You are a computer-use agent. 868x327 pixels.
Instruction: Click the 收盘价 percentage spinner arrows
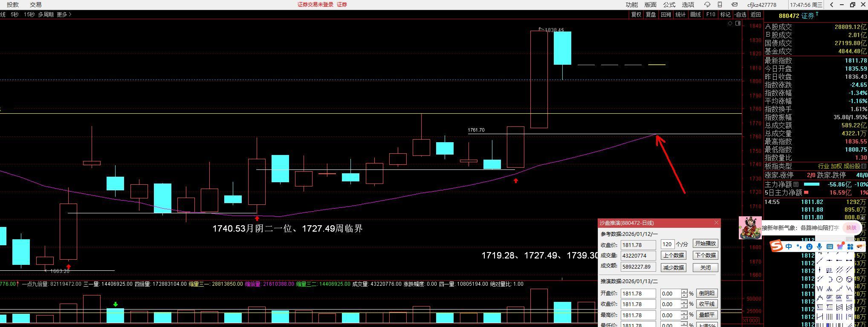(685, 304)
